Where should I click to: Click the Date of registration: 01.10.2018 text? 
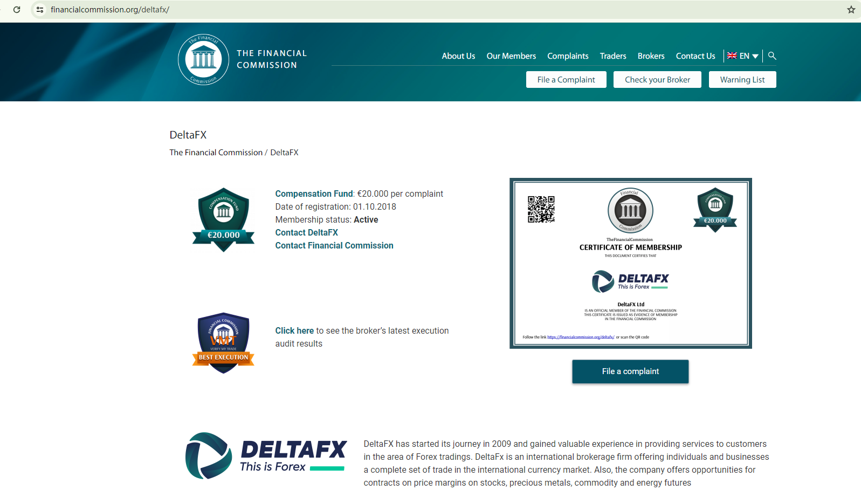click(x=336, y=206)
